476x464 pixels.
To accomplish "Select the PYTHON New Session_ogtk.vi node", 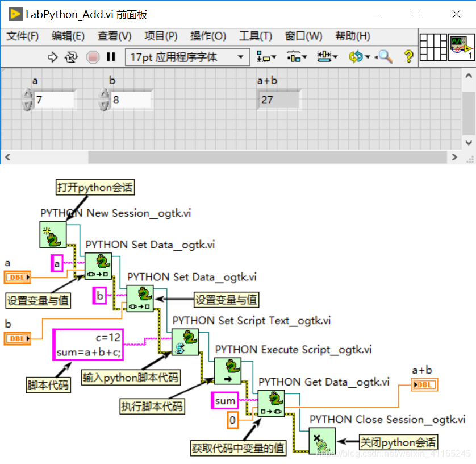I will coord(52,235).
